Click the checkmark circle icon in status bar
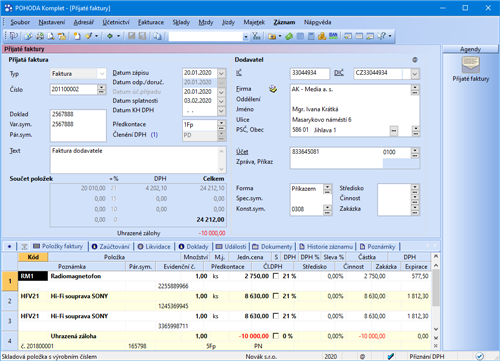 pyautogui.click(x=479, y=356)
